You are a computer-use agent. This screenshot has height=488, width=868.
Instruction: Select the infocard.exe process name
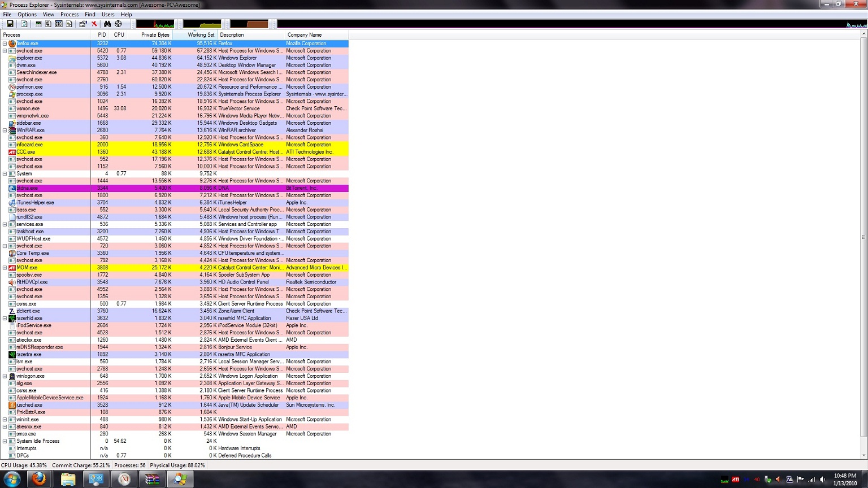coord(29,145)
